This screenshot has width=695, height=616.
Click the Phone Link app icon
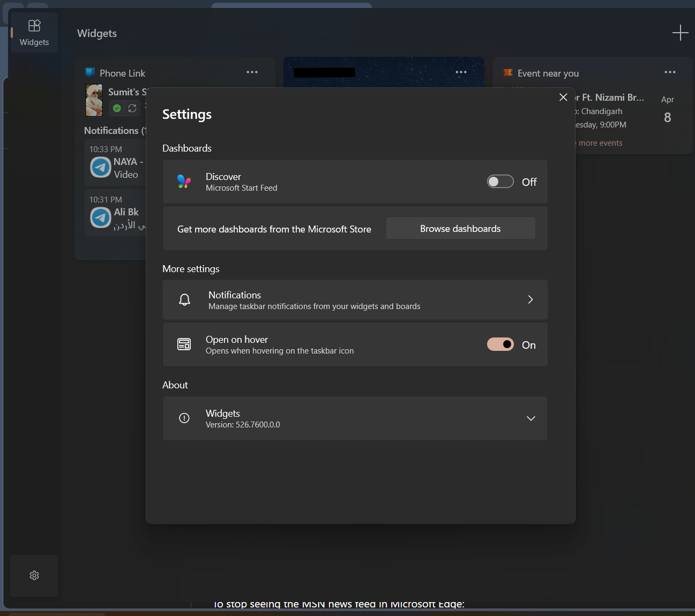[90, 72]
